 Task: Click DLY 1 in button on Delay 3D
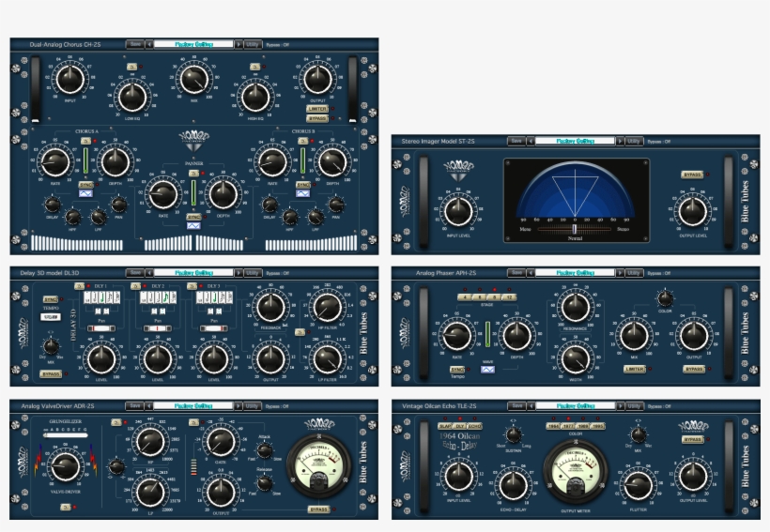[x=79, y=285]
